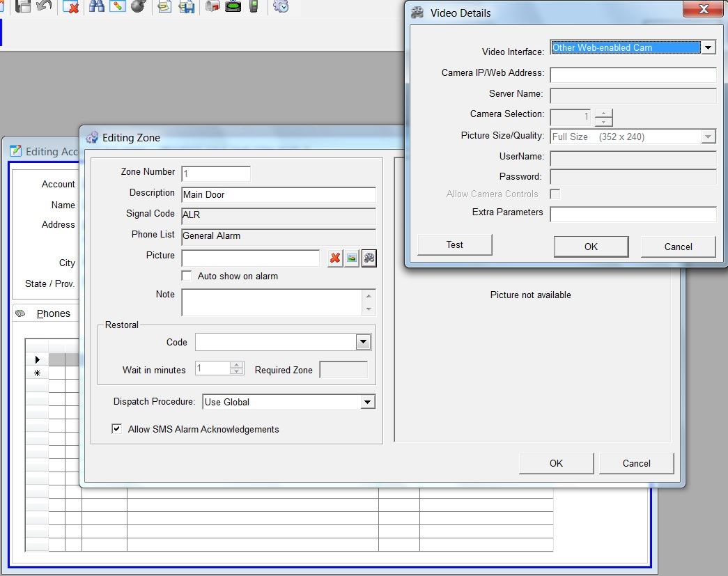728x576 pixels.
Task: Decrease Camera Selection spinner value
Action: tap(603, 122)
